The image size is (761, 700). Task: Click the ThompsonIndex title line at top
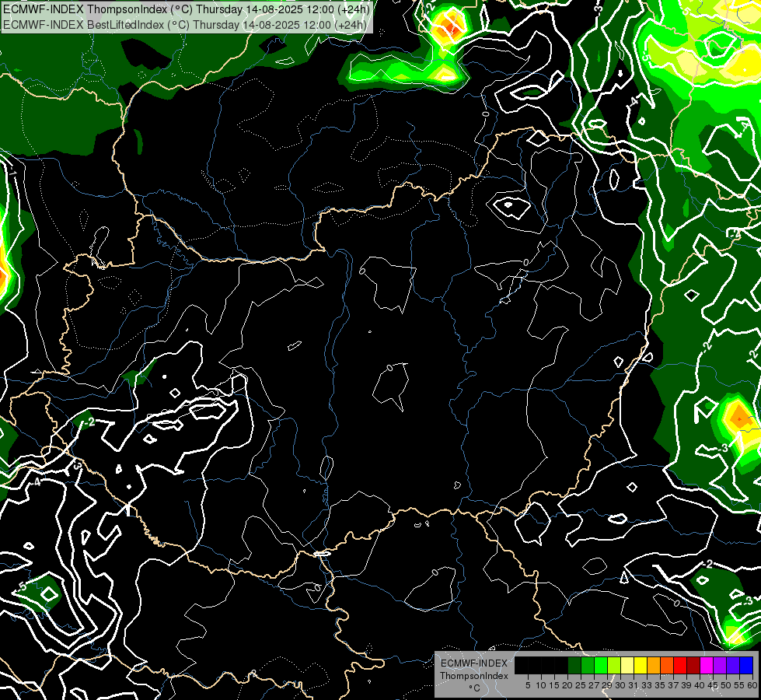187,9
